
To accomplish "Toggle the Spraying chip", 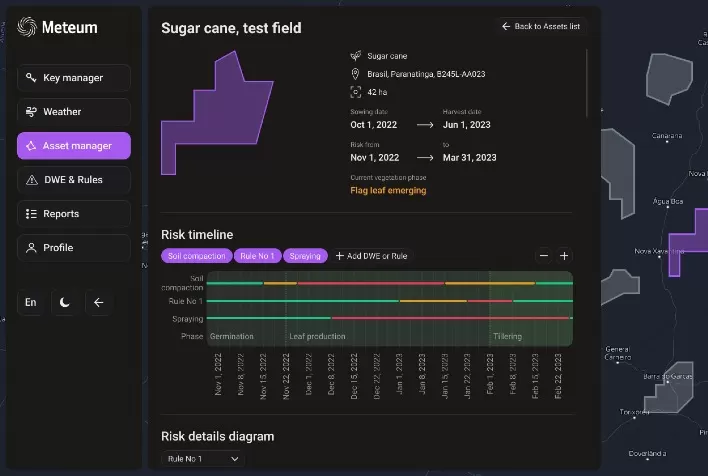I will tap(305, 256).
